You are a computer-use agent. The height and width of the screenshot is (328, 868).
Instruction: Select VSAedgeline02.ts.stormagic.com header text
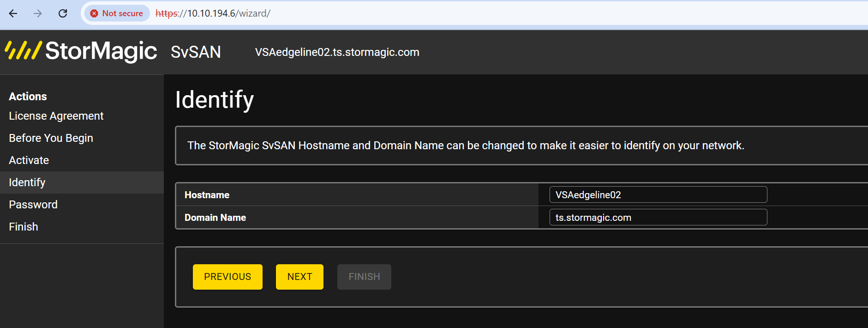pyautogui.click(x=337, y=52)
